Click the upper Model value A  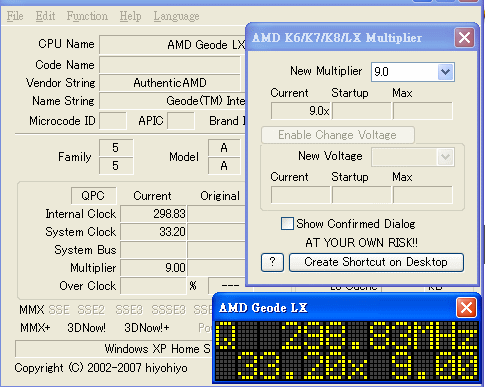pos(224,148)
